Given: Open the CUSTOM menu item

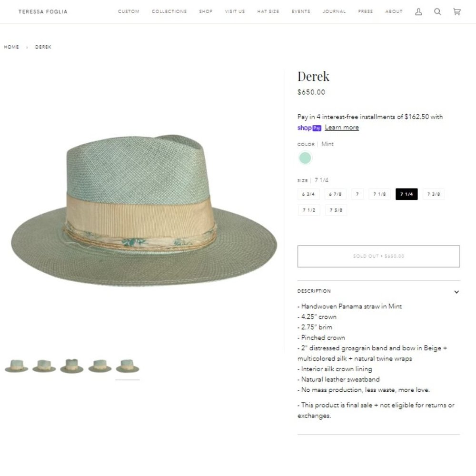Looking at the screenshot, I should coord(129,11).
